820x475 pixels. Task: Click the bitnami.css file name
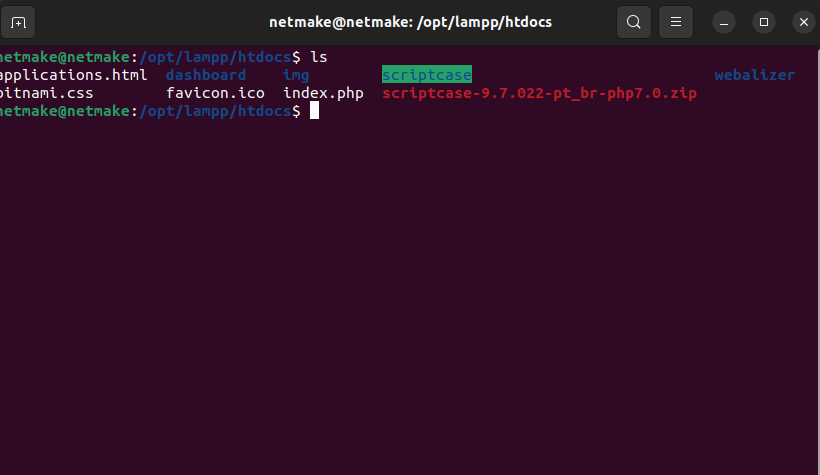47,93
